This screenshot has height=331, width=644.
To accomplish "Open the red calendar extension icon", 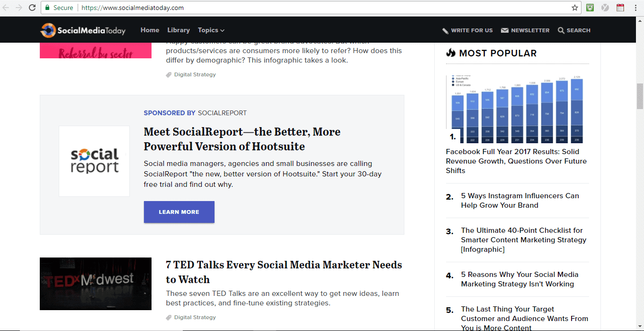I will pos(620,8).
